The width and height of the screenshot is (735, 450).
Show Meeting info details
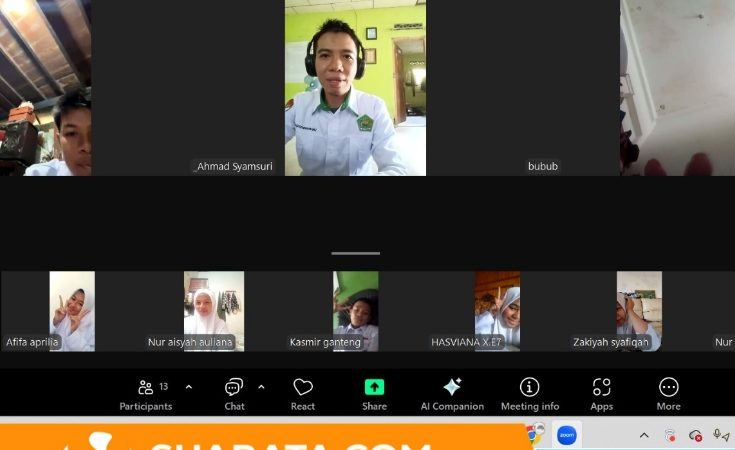click(530, 393)
